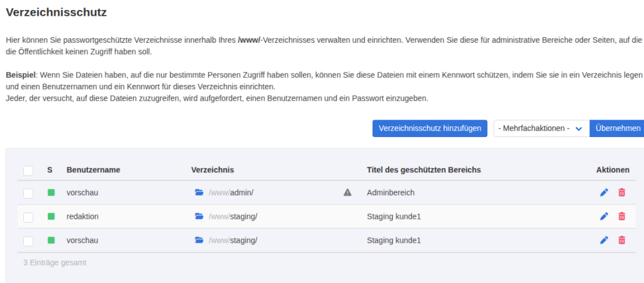The height and width of the screenshot is (283, 644).
Task: Delete the vorschau /www/admin/ entry via trash icon
Action: 622,192
